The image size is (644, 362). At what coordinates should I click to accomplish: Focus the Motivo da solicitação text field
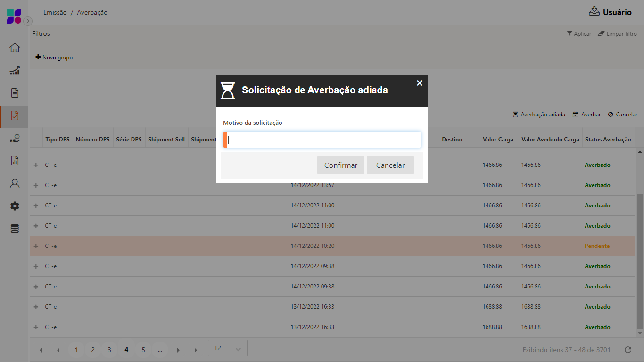323,140
